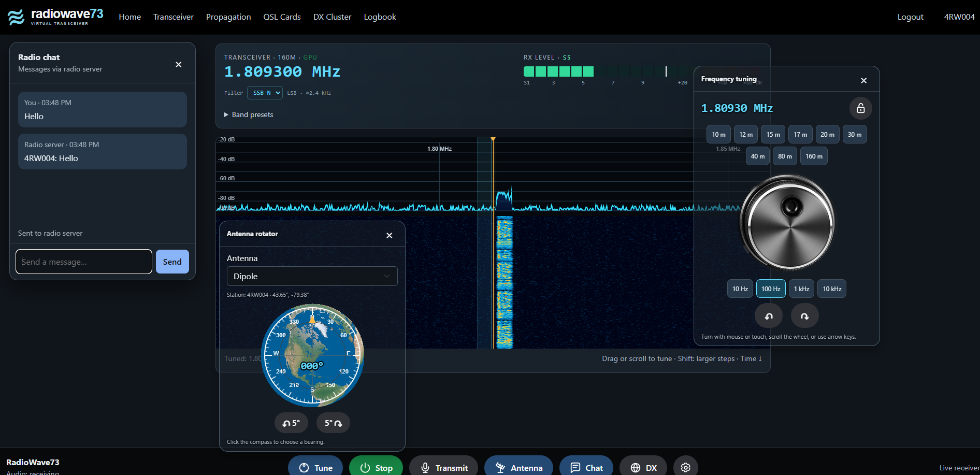Click the 1.809300 MHz frequency readout
980x475 pixels.
point(282,72)
